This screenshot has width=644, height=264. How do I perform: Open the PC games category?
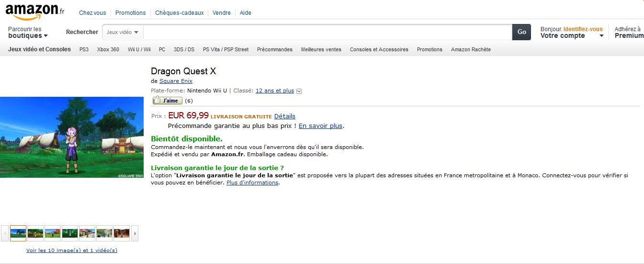coord(162,49)
